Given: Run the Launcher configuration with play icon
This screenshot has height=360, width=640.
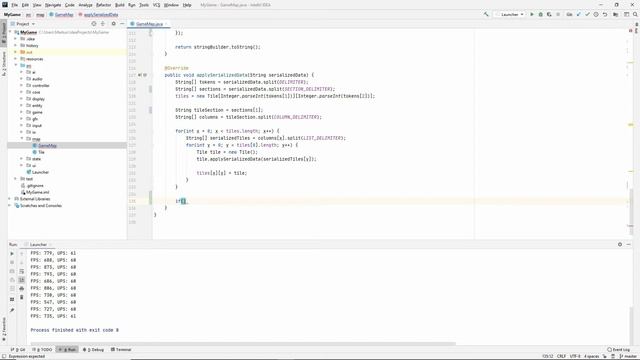Looking at the screenshot, I should pos(532,14).
